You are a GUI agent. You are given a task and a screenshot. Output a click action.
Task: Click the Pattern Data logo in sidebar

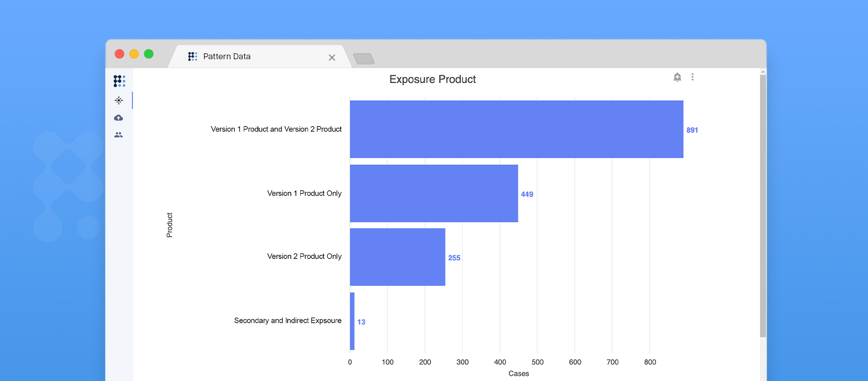(119, 81)
